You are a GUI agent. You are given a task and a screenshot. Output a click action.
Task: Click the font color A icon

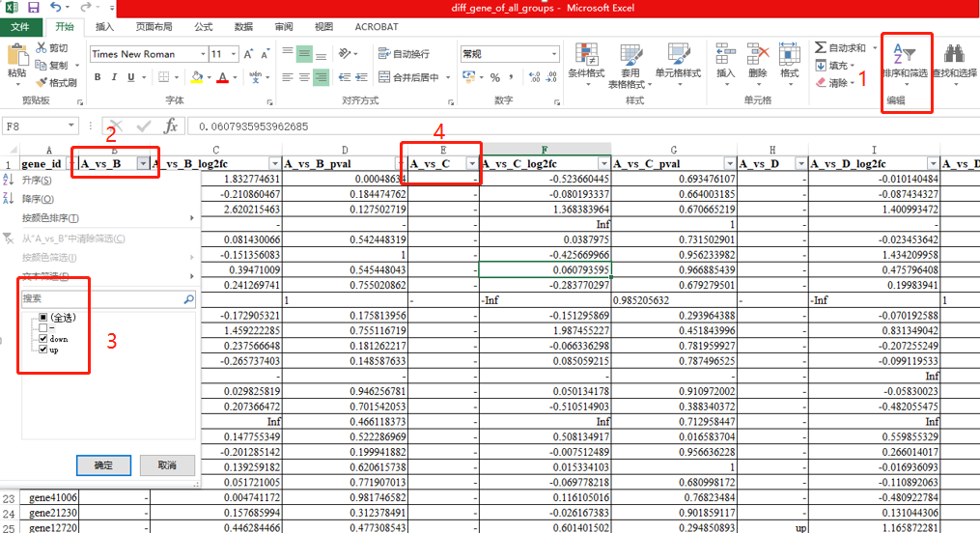coord(222,77)
